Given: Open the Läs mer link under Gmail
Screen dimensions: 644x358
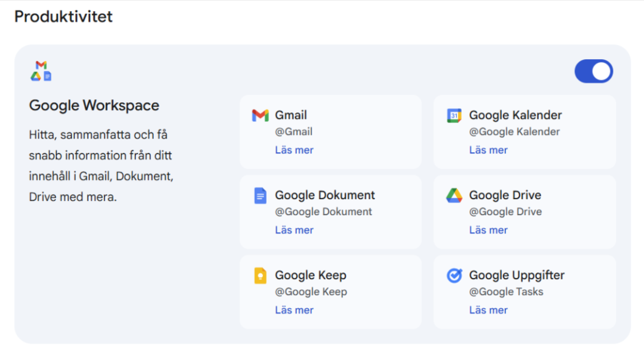Looking at the screenshot, I should pyautogui.click(x=294, y=150).
